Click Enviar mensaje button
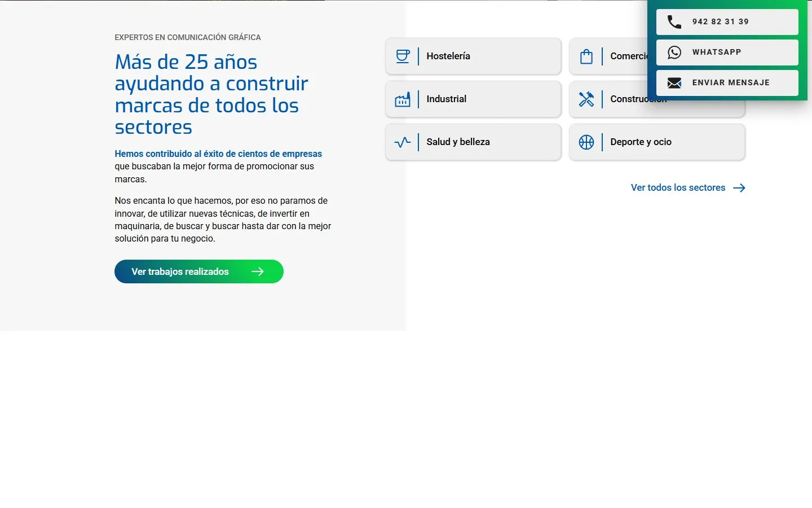This screenshot has width=812, height=508. point(727,83)
